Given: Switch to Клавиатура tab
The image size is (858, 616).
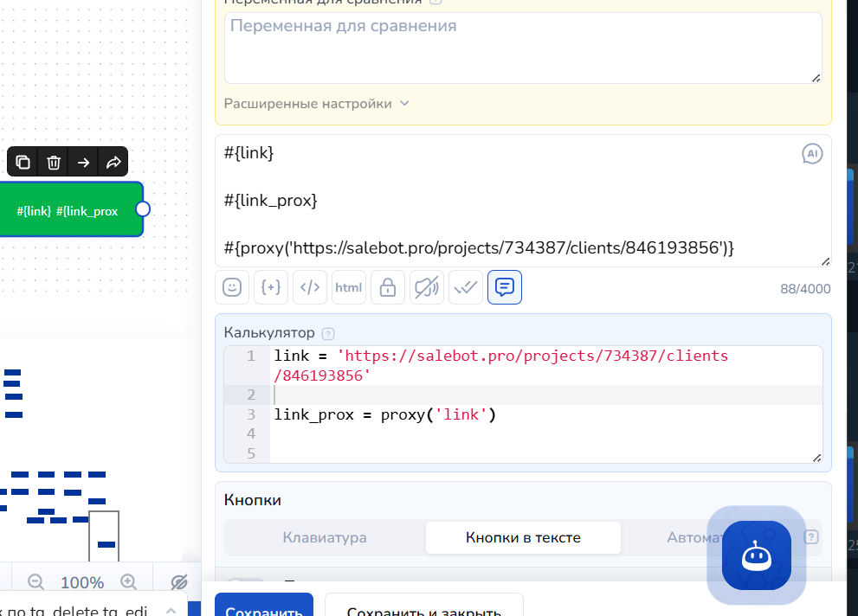Looking at the screenshot, I should point(325,537).
